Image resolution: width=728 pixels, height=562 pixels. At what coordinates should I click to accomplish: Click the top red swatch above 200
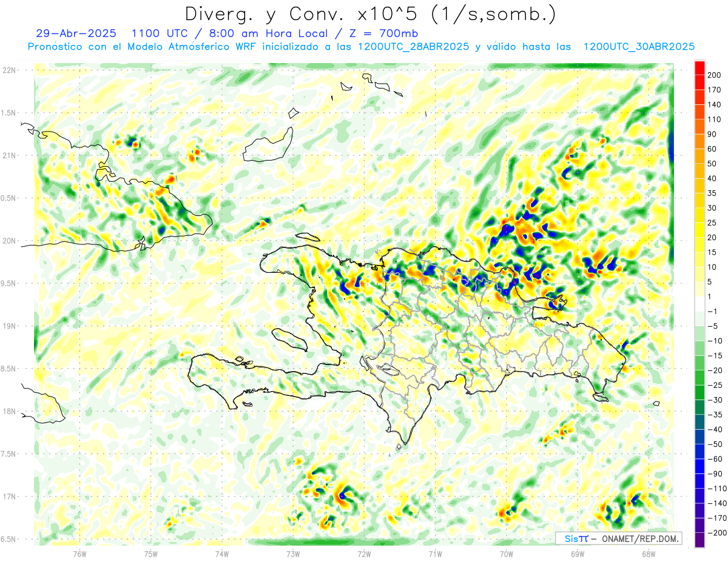coord(699,68)
